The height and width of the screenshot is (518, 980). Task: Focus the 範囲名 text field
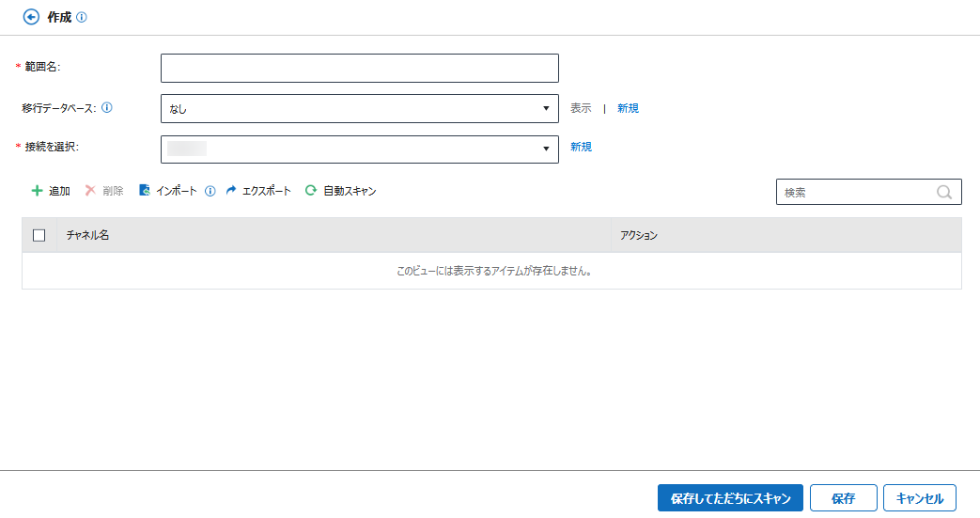coord(359,69)
